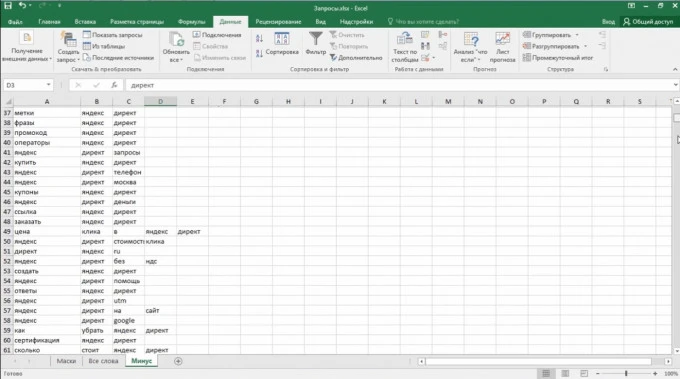Switch to Page Break Preview icon

584,373
